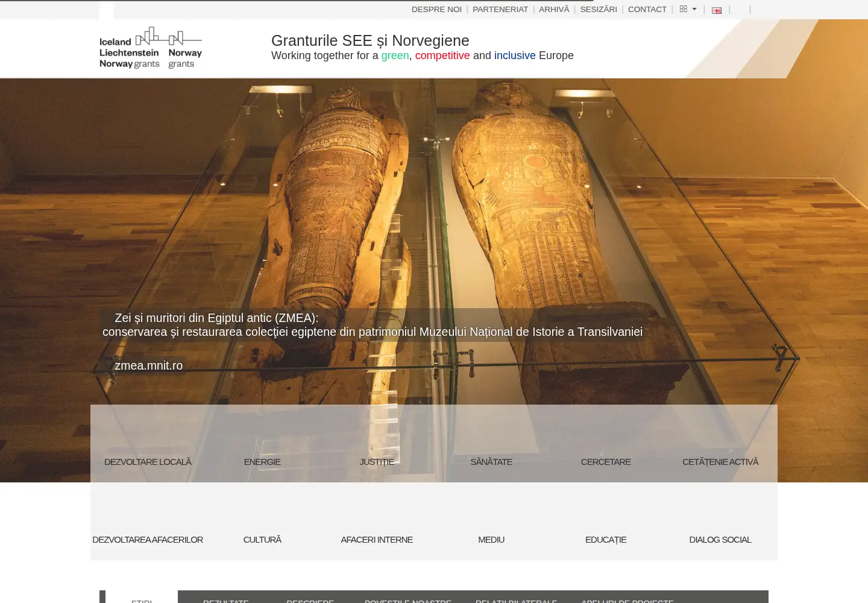
Task: Click the EEA Norway grants logo
Action: point(151,48)
